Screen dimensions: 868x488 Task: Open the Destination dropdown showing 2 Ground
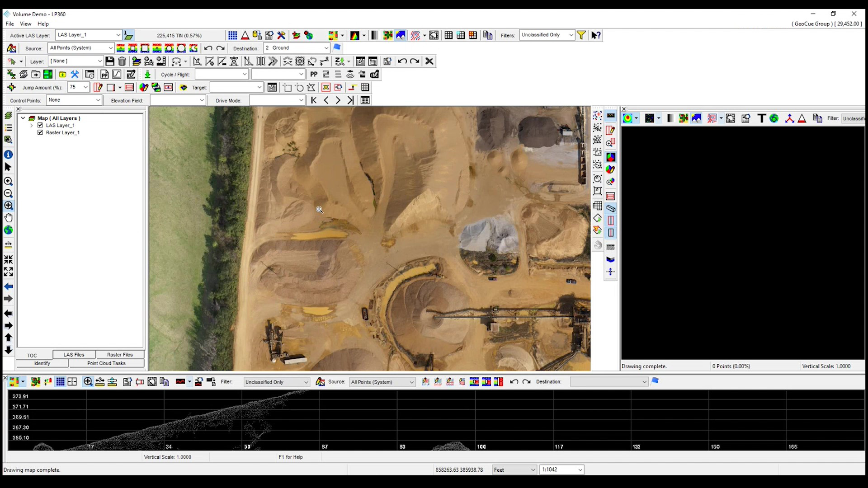pyautogui.click(x=326, y=48)
